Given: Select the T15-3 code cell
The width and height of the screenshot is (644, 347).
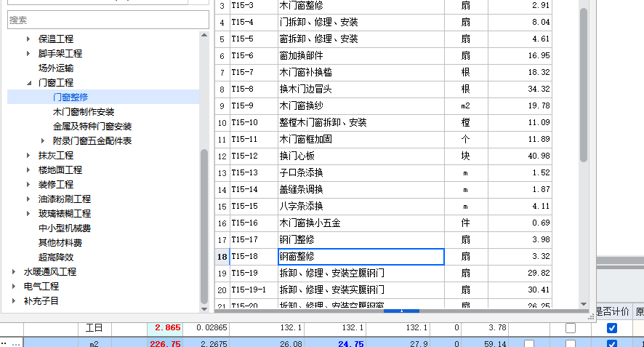Looking at the screenshot, I should click(254, 5).
